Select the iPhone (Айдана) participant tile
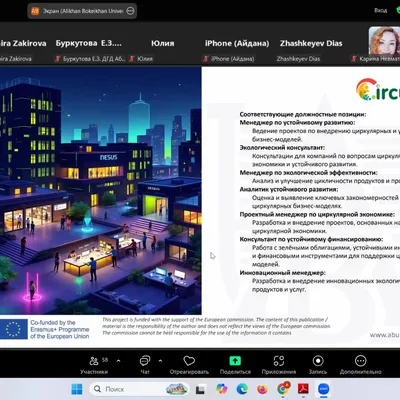 [x=237, y=43]
